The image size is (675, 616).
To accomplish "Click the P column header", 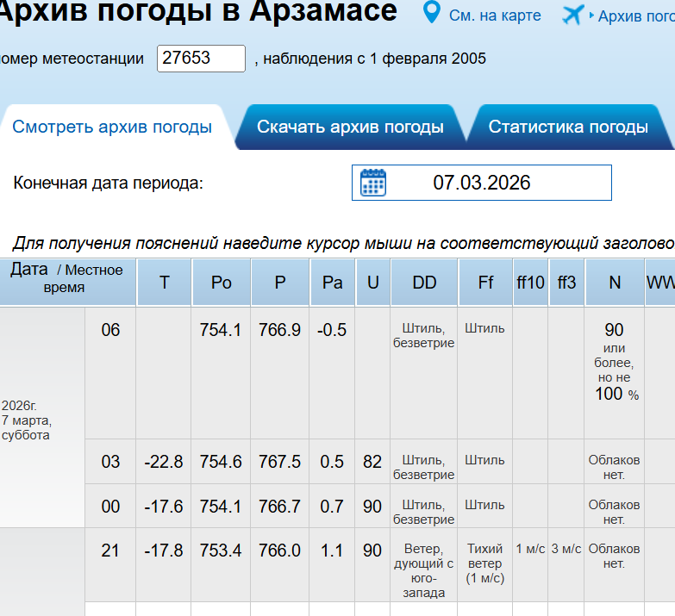I will coord(280,283).
